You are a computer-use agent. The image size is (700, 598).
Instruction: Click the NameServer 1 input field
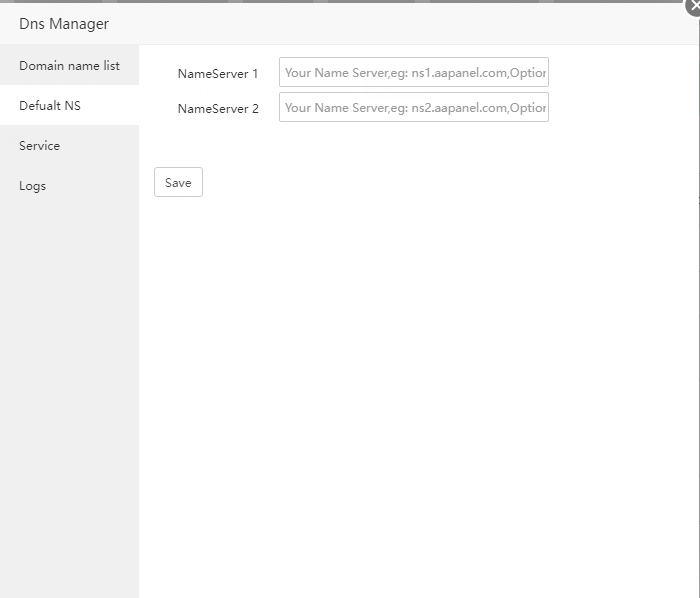click(413, 72)
